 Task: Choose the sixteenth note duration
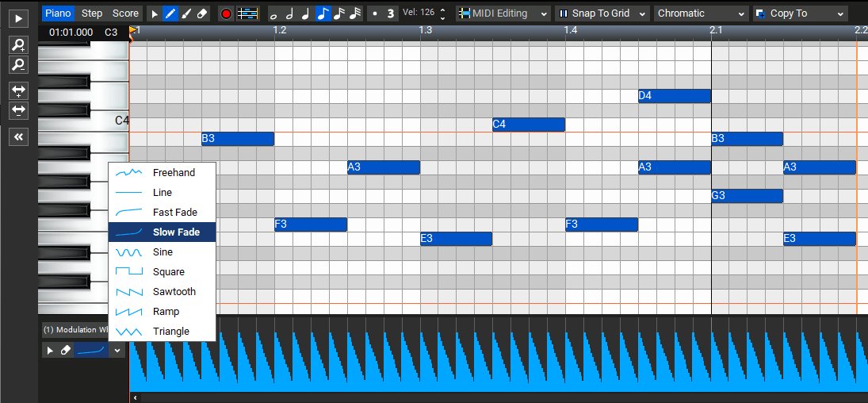339,13
